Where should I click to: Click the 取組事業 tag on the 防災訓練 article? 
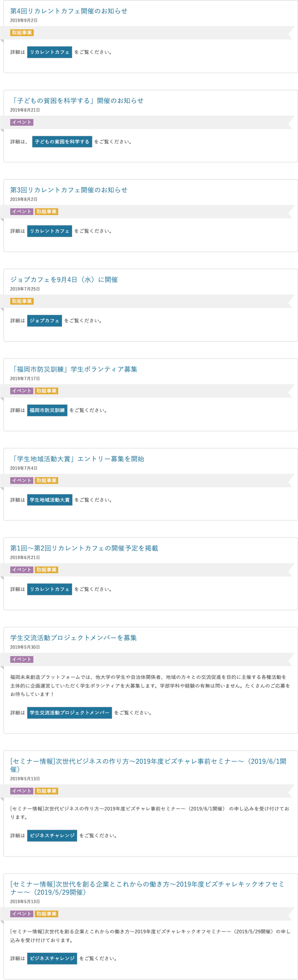[x=46, y=390]
